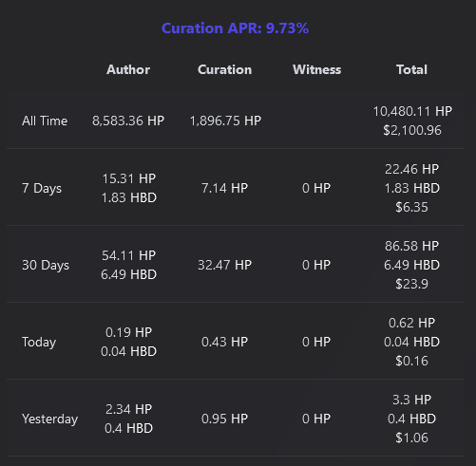Select the $1.06 Yesterday total value
Screen dimensions: 476x466
[411, 438]
